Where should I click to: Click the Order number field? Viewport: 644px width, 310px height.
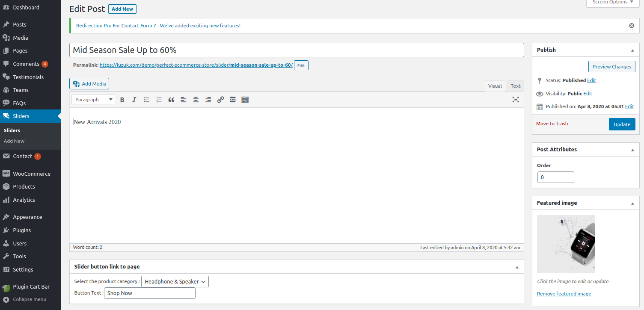555,177
